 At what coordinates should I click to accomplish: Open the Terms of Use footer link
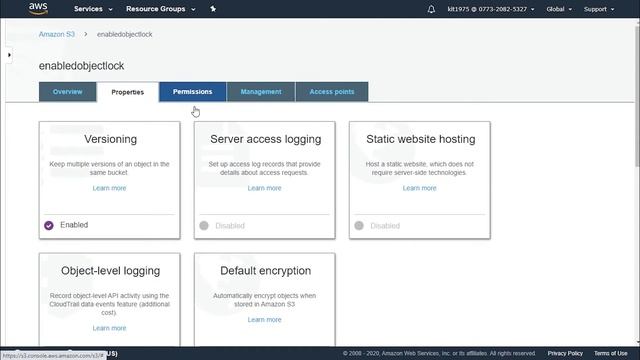point(611,353)
